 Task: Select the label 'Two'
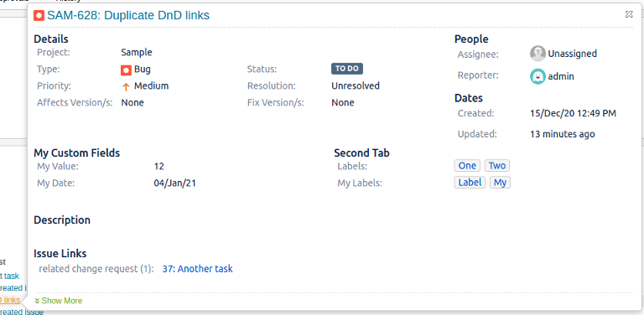point(497,166)
